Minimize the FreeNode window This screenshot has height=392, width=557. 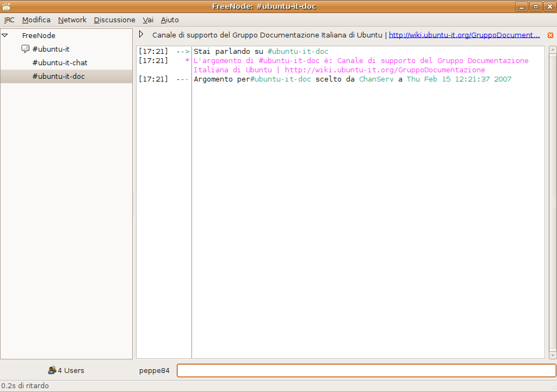click(x=522, y=7)
